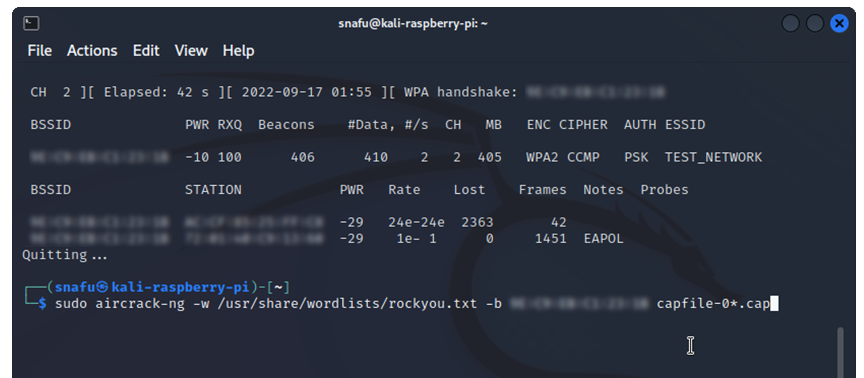Click the rate '1e- 1'
The width and height of the screenshot is (864, 378).
[416, 239]
